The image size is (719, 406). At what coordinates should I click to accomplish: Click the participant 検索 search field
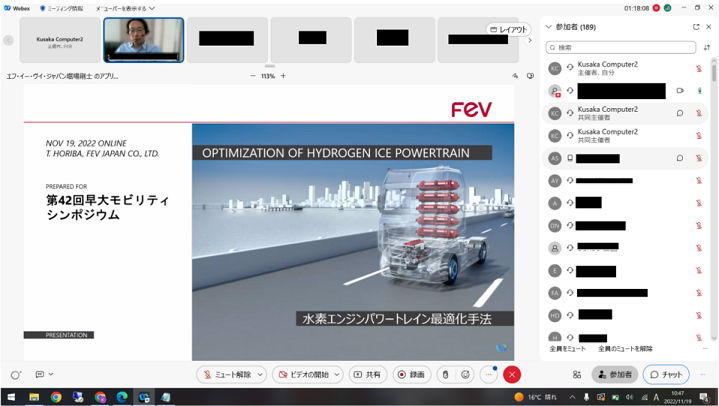[624, 47]
